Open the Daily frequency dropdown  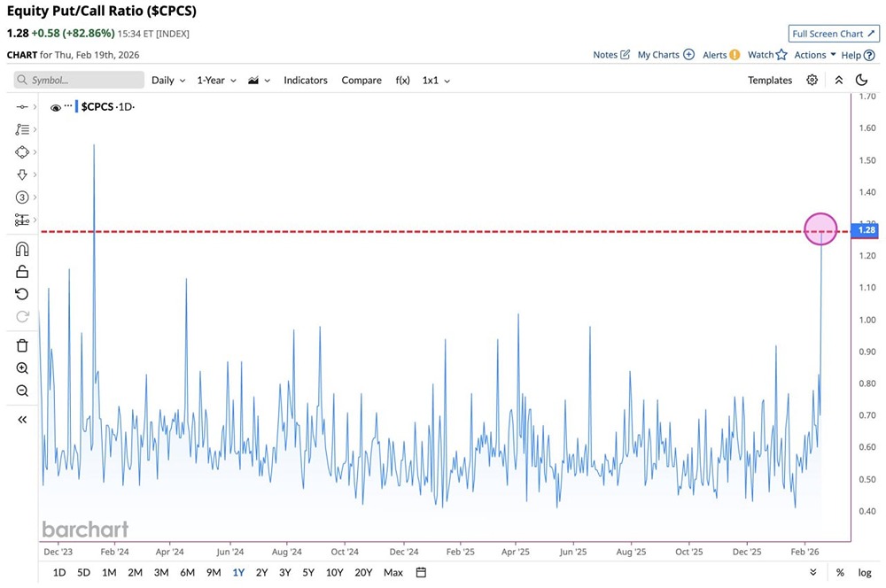click(x=168, y=80)
